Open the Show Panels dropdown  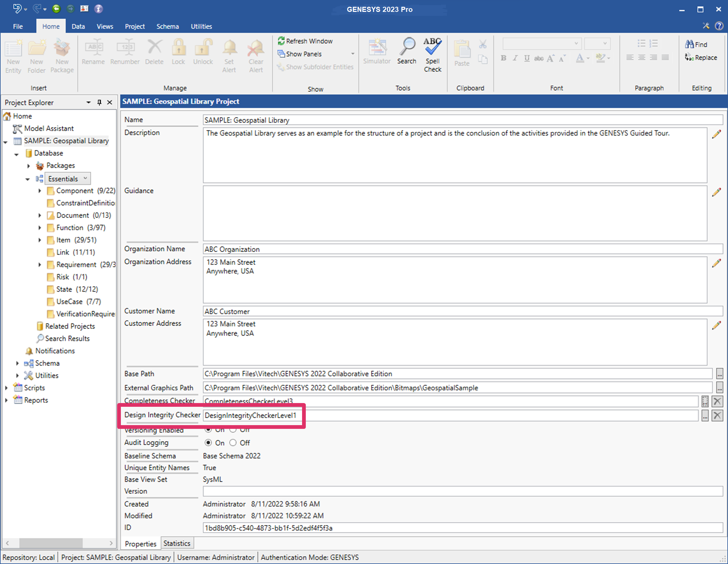coord(353,54)
